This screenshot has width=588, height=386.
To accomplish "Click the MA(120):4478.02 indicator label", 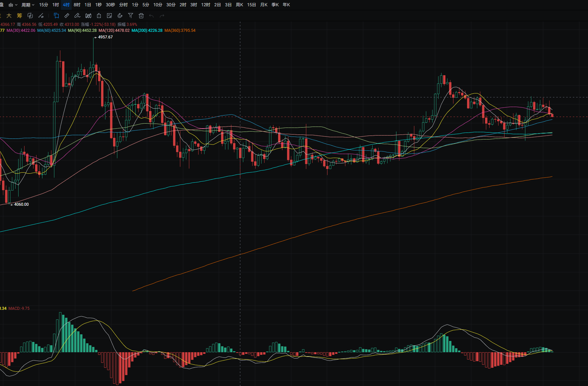I will 114,30.
